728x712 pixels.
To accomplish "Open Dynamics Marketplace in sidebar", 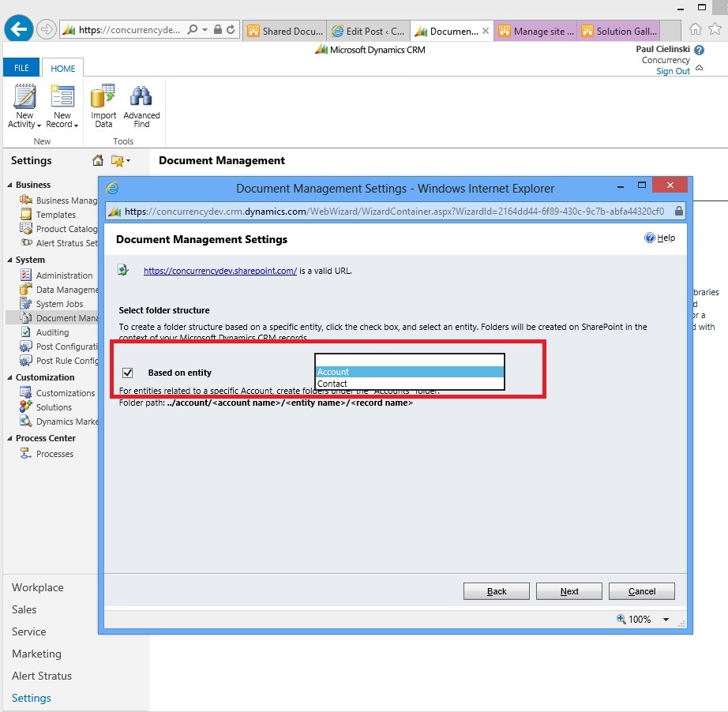I will (58, 421).
